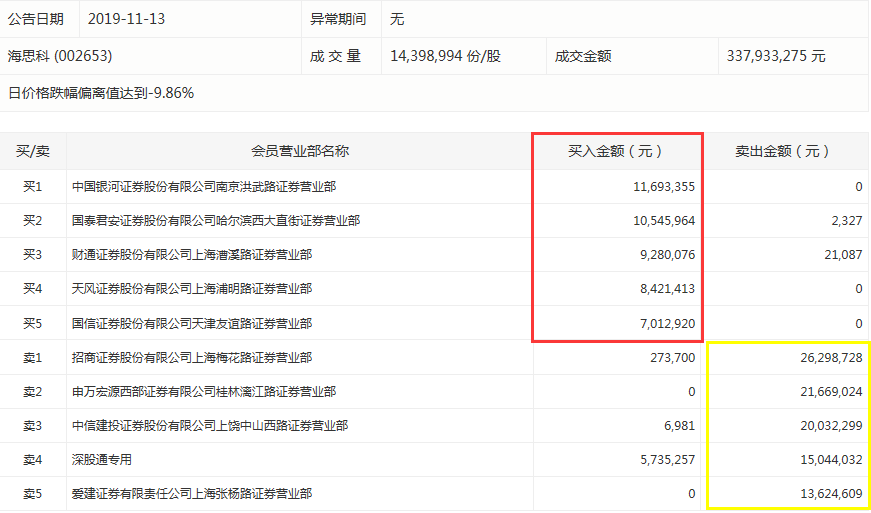
Task: Select the stock name 海思科 (002653)
Action: click(60, 56)
